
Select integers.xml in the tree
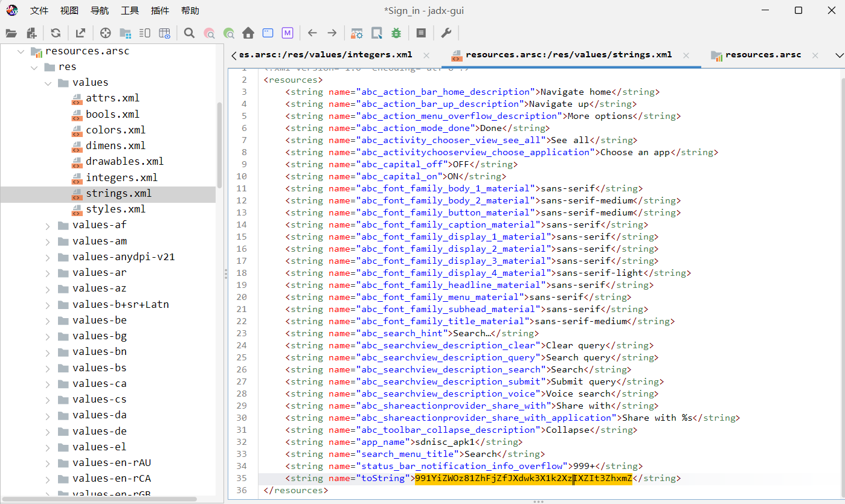pos(121,177)
